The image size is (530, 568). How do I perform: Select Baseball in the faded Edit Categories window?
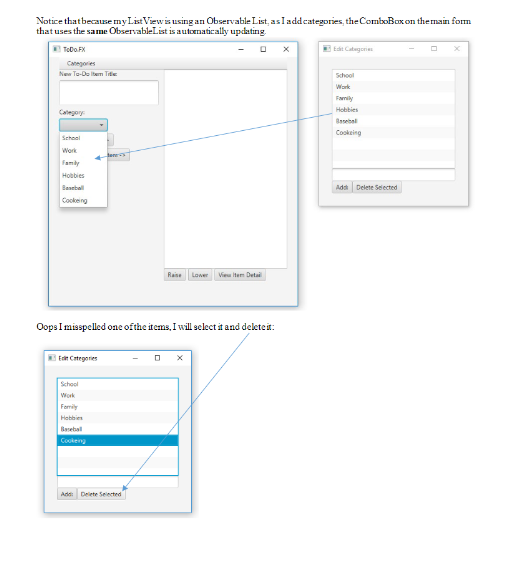pos(393,121)
